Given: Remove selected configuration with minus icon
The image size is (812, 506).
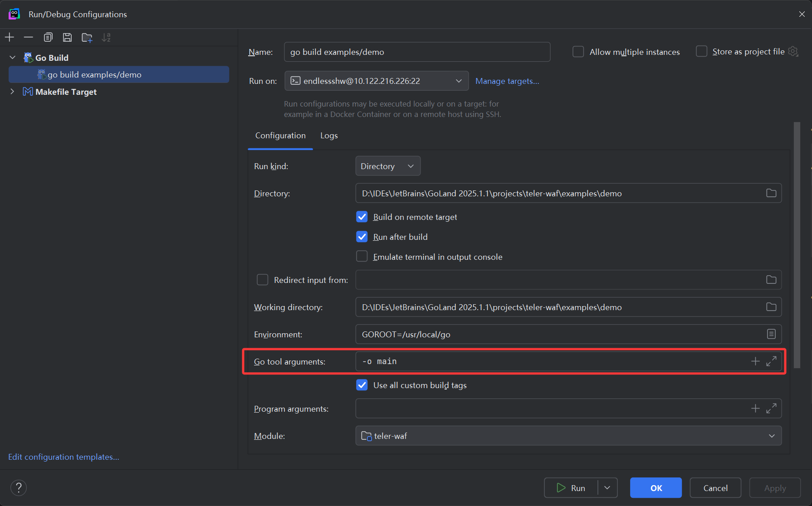Looking at the screenshot, I should pos(29,37).
